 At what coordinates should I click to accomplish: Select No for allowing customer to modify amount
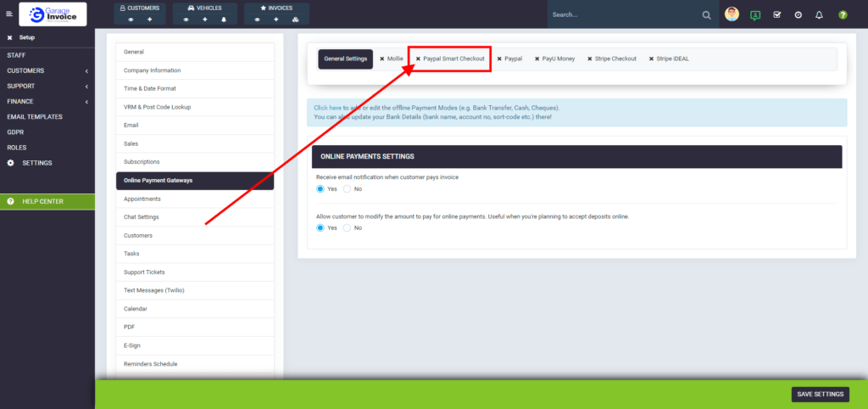point(347,227)
